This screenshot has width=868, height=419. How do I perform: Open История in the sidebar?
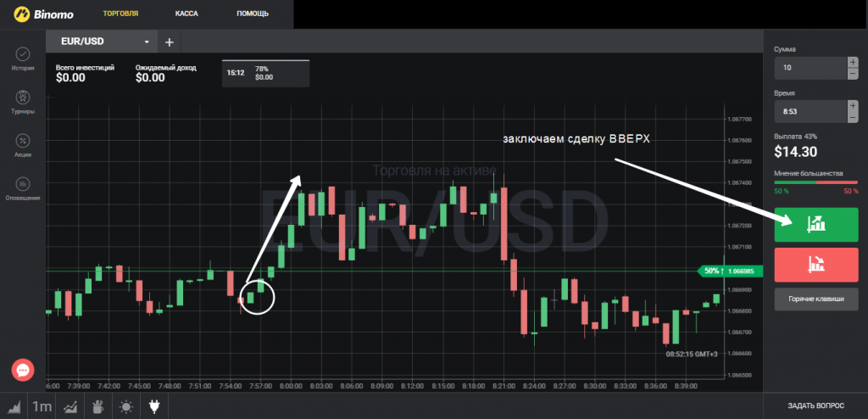coord(23,60)
